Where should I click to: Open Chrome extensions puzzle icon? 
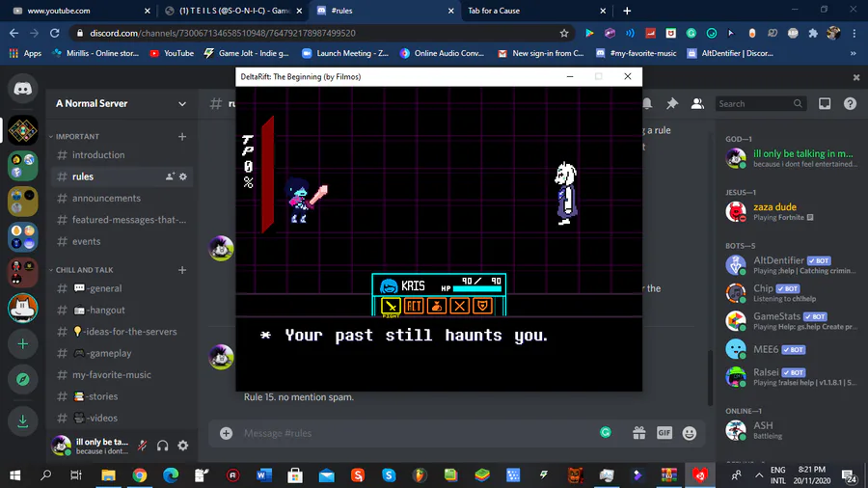[x=813, y=33]
